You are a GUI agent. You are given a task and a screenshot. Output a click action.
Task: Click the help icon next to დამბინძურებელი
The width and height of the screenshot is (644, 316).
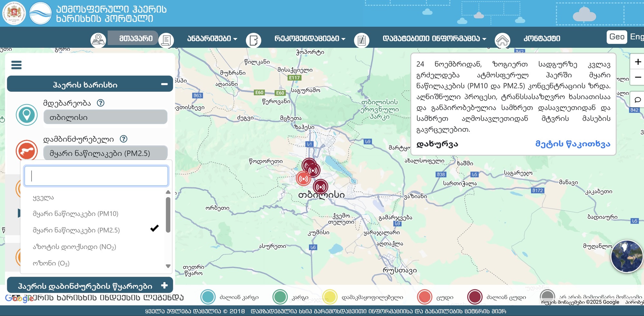pos(124,139)
